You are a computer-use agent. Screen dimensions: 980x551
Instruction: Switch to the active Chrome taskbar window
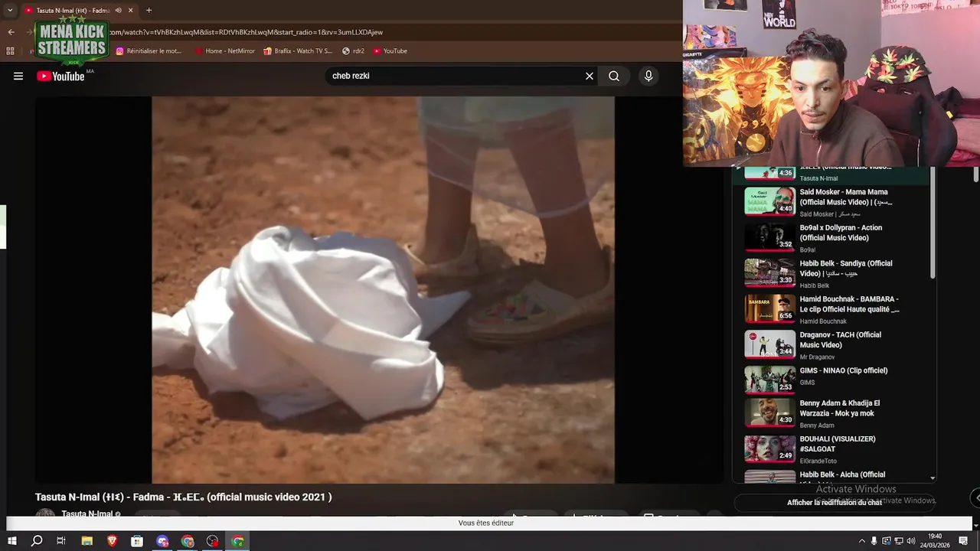238,541
